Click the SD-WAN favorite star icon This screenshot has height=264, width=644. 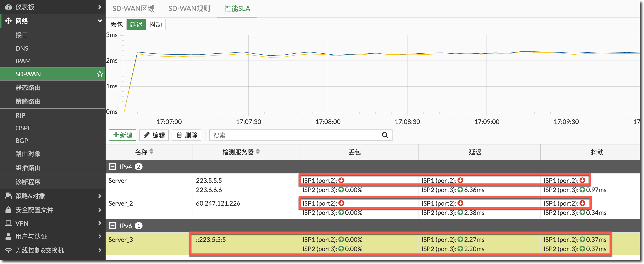(100, 74)
